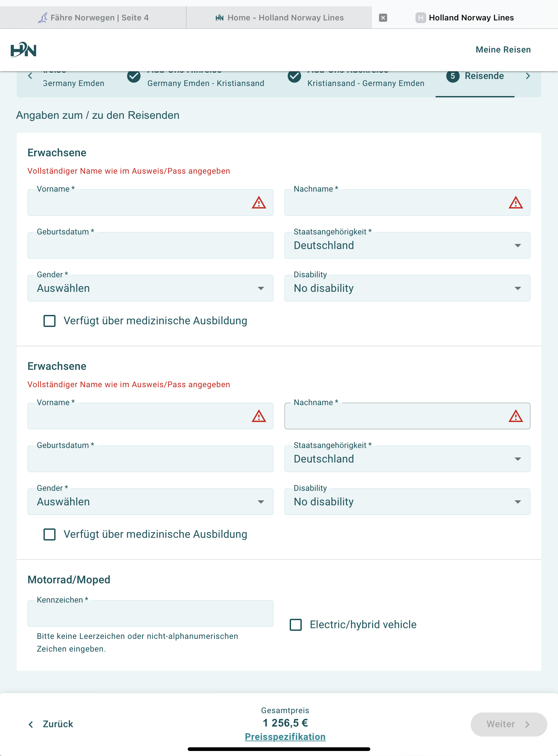Click warning icon in second Nachname field

coord(516,416)
